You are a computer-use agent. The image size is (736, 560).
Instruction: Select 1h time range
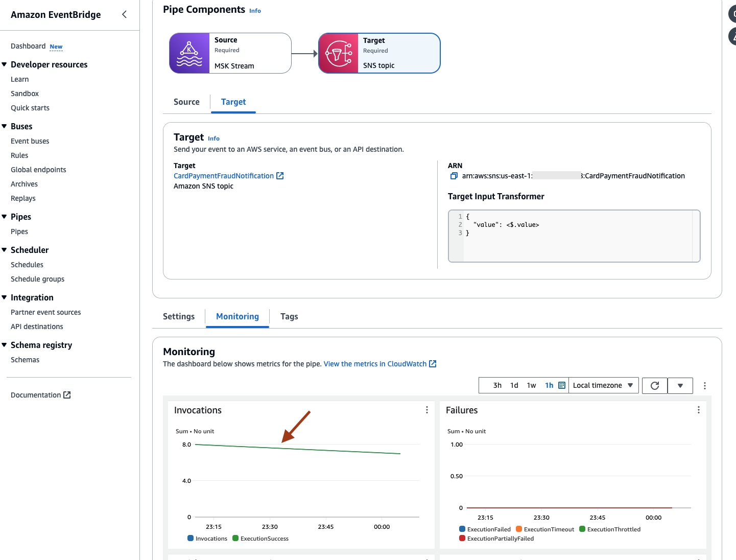tap(549, 385)
